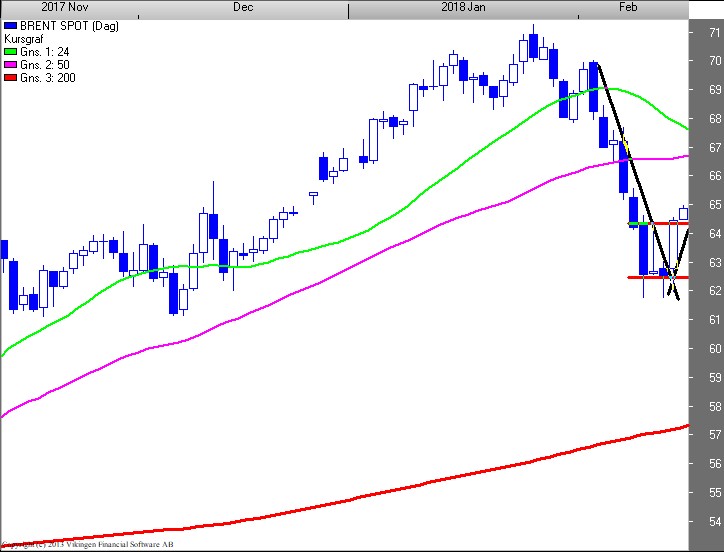Click the green Gns. 1 legend swatch
The height and width of the screenshot is (552, 724).
tap(10, 52)
